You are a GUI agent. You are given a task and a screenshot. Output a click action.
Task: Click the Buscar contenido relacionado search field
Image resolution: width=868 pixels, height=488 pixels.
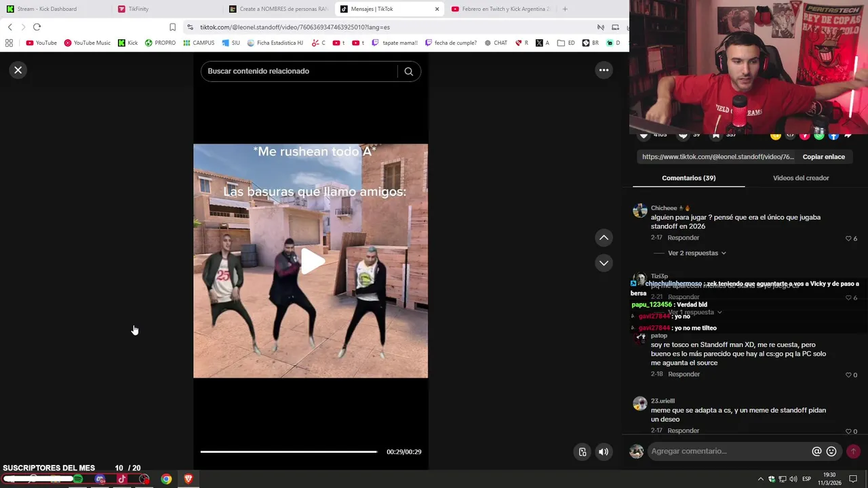(x=298, y=71)
